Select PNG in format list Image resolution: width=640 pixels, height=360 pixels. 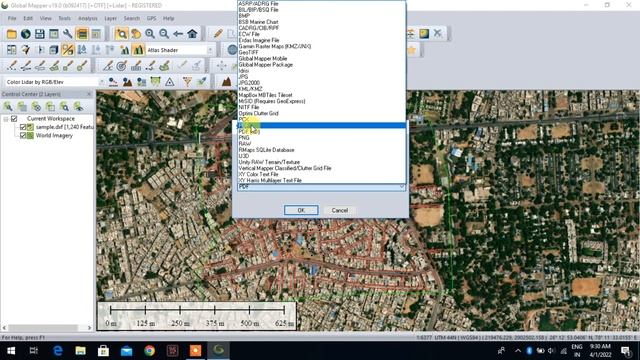pyautogui.click(x=322, y=138)
